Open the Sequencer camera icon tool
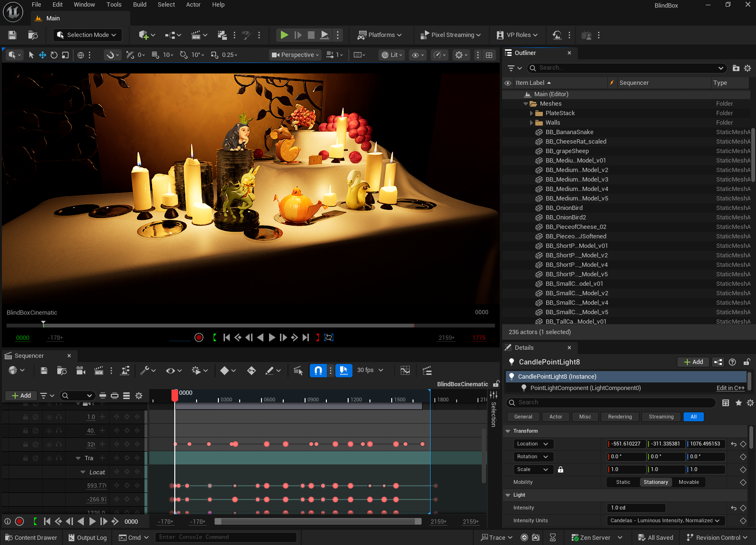Image resolution: width=756 pixels, height=545 pixels. click(x=81, y=371)
